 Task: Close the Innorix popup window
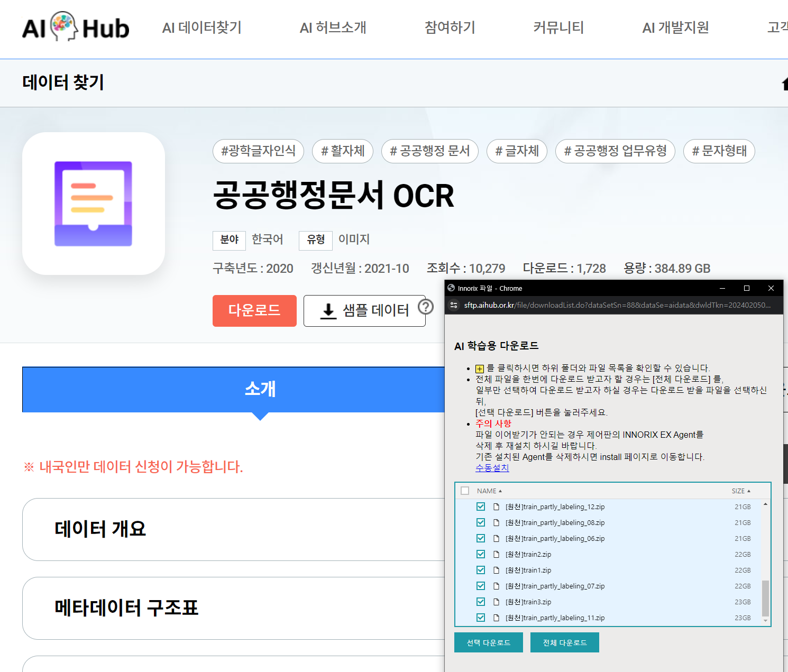coord(771,288)
